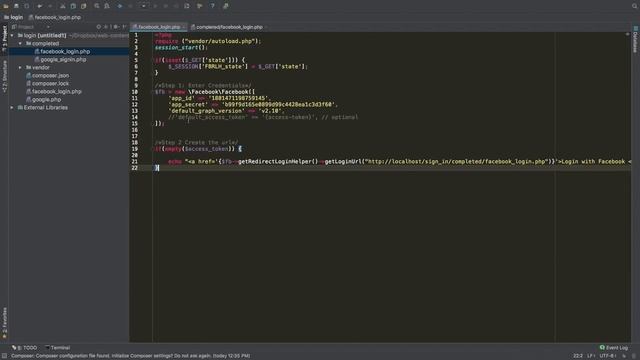Viewport: 640px width, 360px height.
Task: Click the Undo toolbar arrow
Action: (40, 6)
